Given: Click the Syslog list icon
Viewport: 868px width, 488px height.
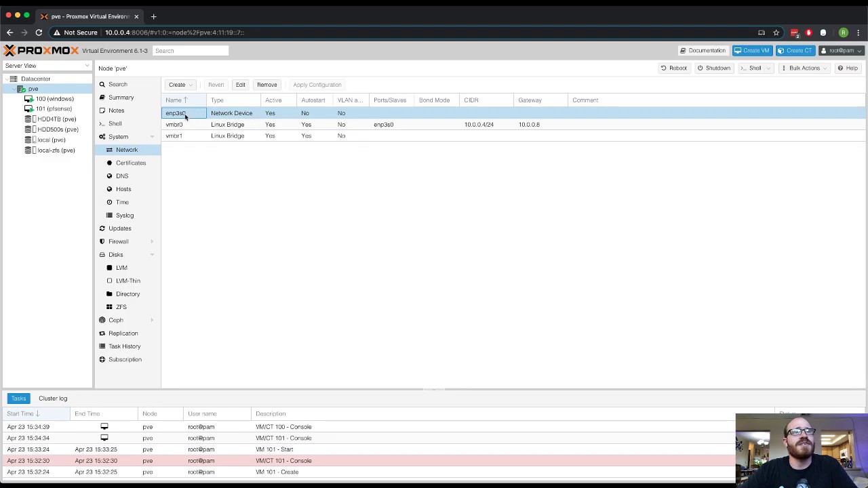Looking at the screenshot, I should click(x=109, y=216).
